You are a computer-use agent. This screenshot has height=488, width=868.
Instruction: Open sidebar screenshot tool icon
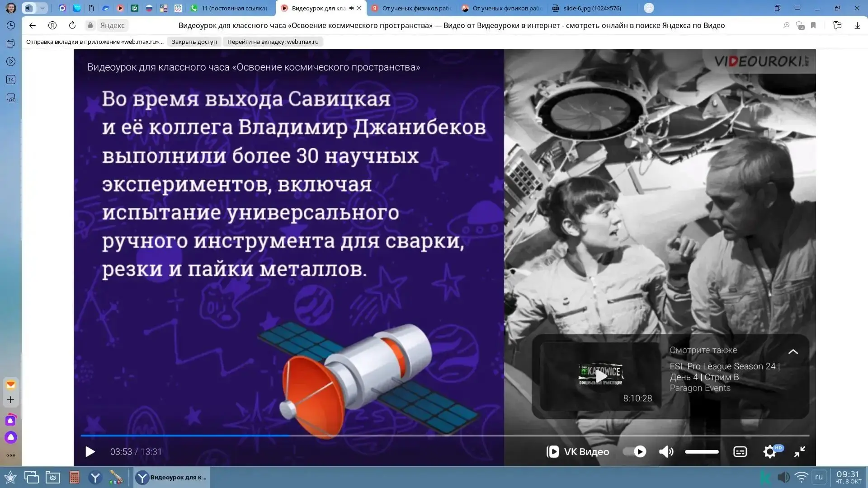pos(11,98)
